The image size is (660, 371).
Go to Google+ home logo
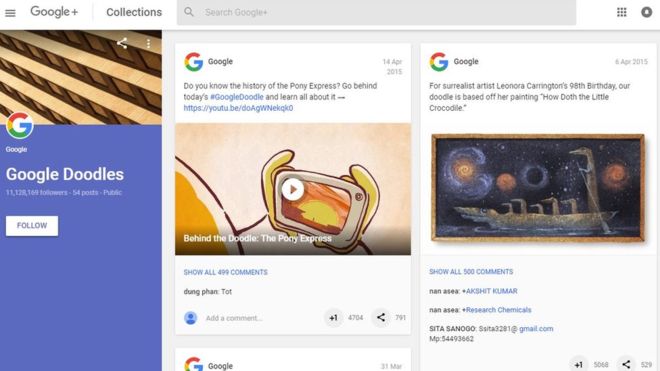point(54,12)
